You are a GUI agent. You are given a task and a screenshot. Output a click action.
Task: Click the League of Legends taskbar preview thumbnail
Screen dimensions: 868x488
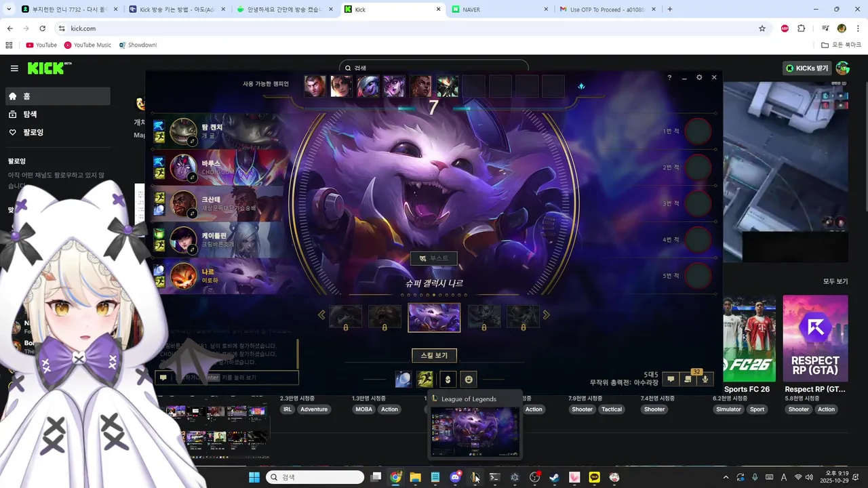[x=475, y=431]
